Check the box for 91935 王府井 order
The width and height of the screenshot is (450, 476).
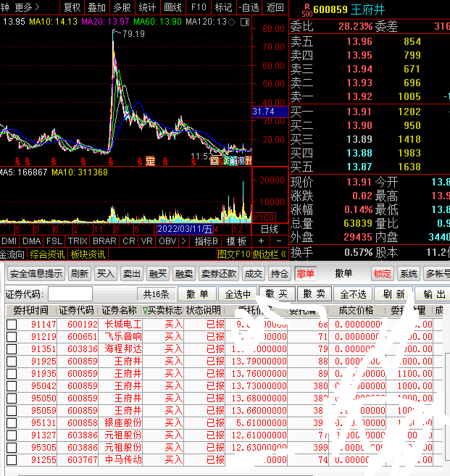12,374
